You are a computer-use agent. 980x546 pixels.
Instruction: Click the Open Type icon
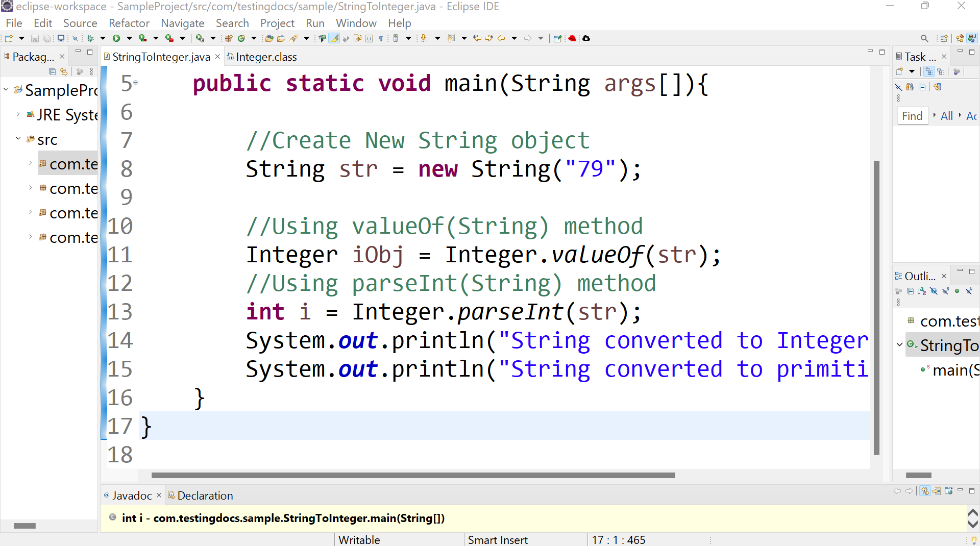269,38
